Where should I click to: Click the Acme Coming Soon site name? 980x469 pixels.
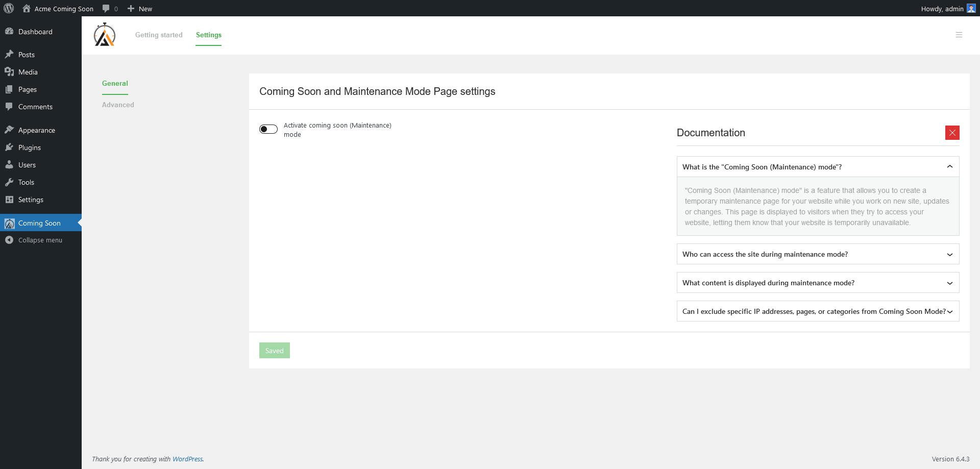click(64, 9)
